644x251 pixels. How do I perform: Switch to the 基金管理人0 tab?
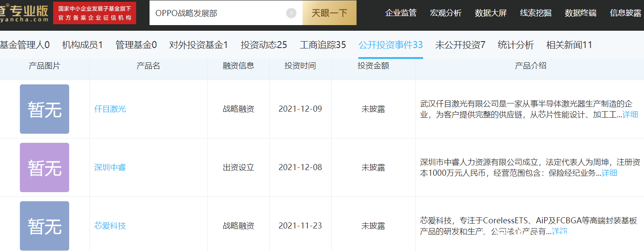pyautogui.click(x=25, y=45)
